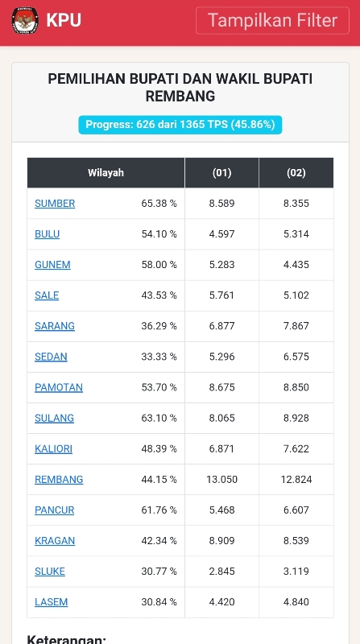Open the SULANG district link
Viewport: 360px width, 644px height.
(x=54, y=418)
